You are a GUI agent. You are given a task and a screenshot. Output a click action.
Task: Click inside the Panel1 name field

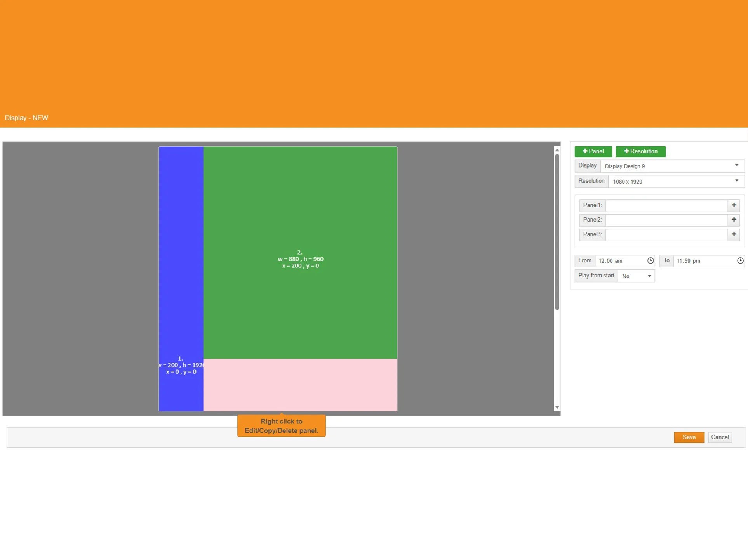tap(666, 205)
